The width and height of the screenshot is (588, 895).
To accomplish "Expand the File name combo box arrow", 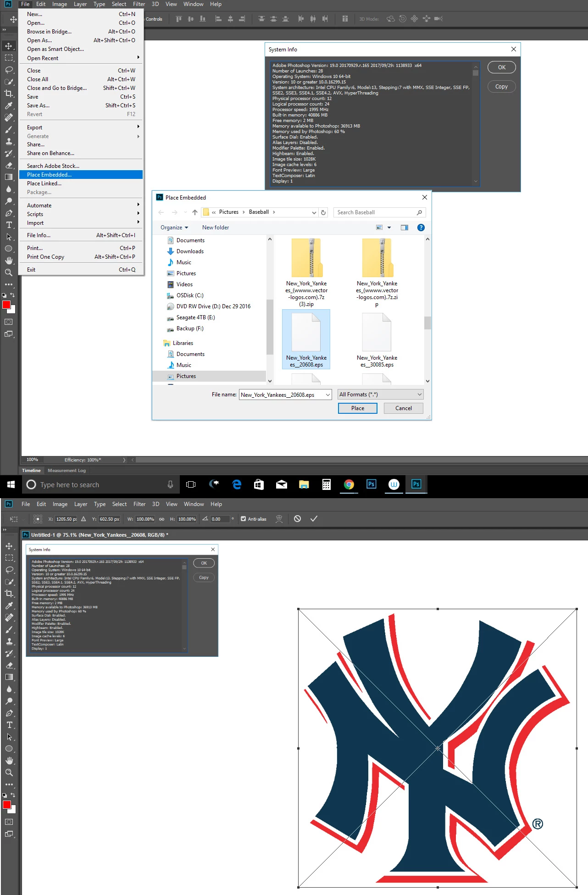I will pos(328,395).
